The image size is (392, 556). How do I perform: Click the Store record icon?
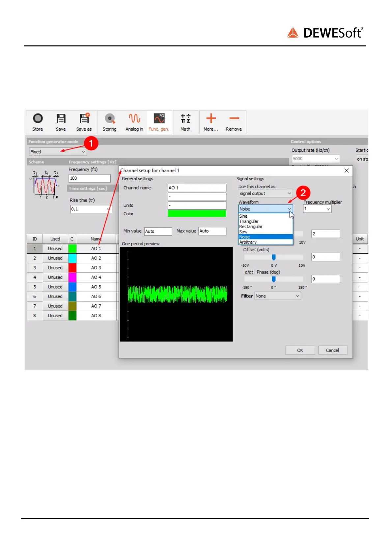coord(38,119)
